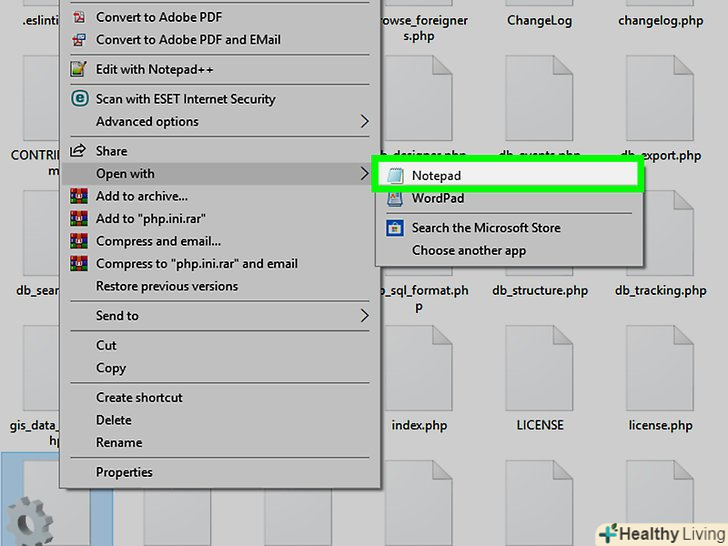Click WinRAR icon beside Compress to "php.ini.rar" and email

tap(79, 263)
